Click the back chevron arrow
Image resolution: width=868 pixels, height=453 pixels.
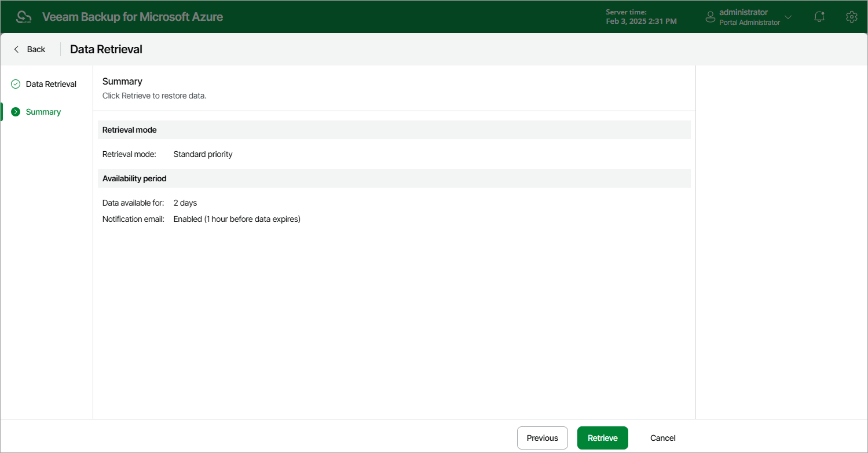pyautogui.click(x=16, y=49)
